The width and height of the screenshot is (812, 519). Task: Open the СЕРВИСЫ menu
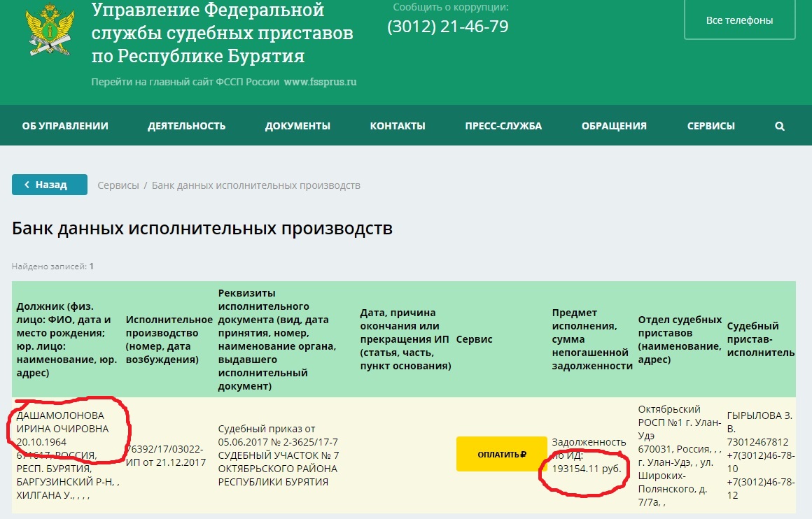click(710, 127)
